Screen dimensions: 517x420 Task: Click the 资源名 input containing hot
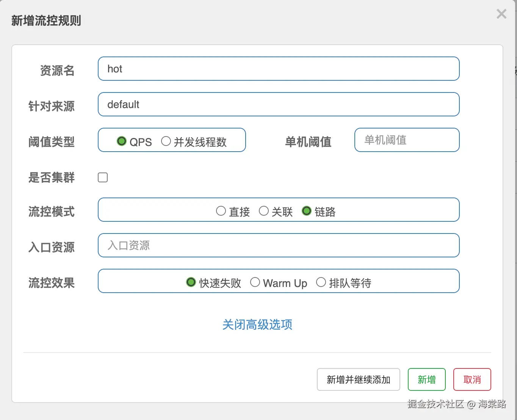(279, 69)
